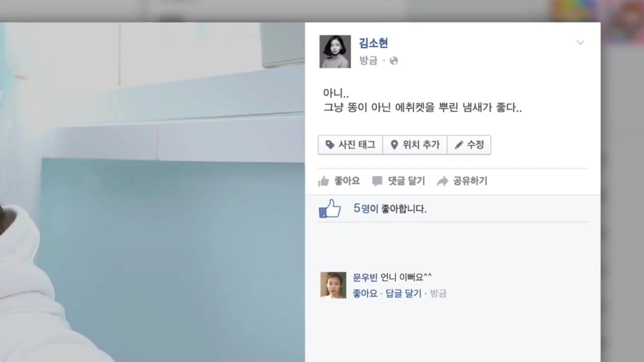Click 공유하기 to share the post
The image size is (644, 362).
pyautogui.click(x=462, y=181)
